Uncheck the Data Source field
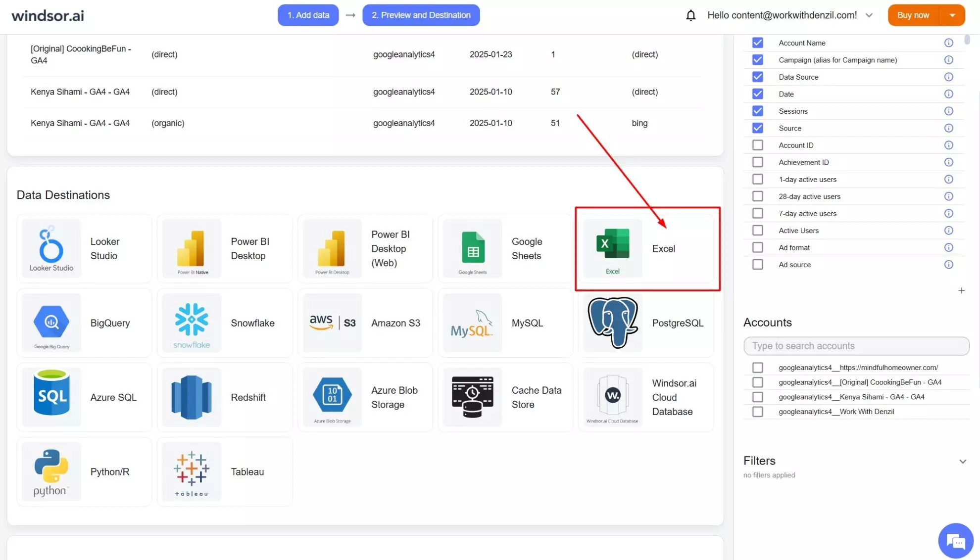The height and width of the screenshot is (560, 980). (757, 77)
